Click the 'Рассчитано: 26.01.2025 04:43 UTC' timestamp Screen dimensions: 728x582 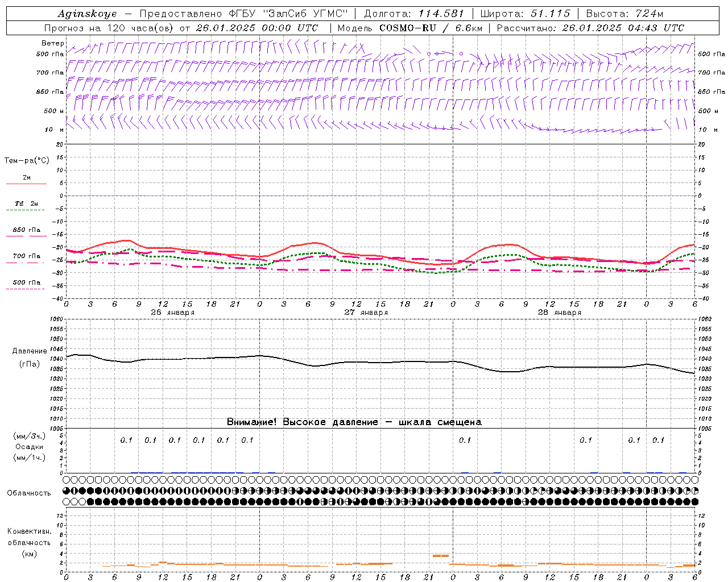[x=590, y=28]
